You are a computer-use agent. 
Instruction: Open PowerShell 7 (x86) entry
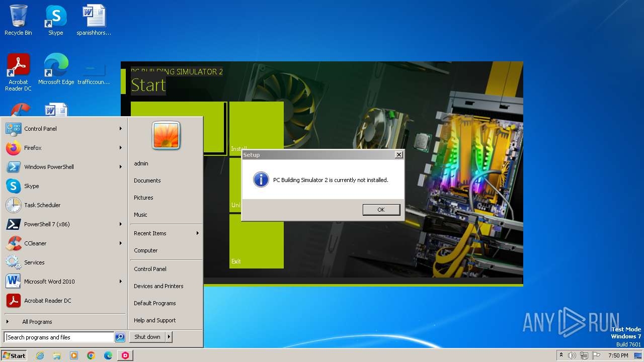(63, 224)
